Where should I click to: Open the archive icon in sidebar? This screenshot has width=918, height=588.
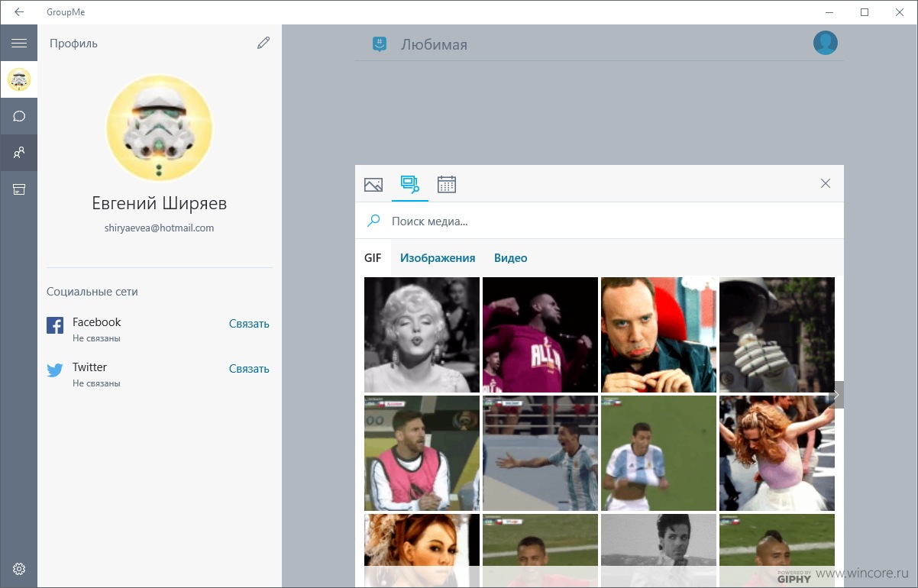tap(18, 189)
